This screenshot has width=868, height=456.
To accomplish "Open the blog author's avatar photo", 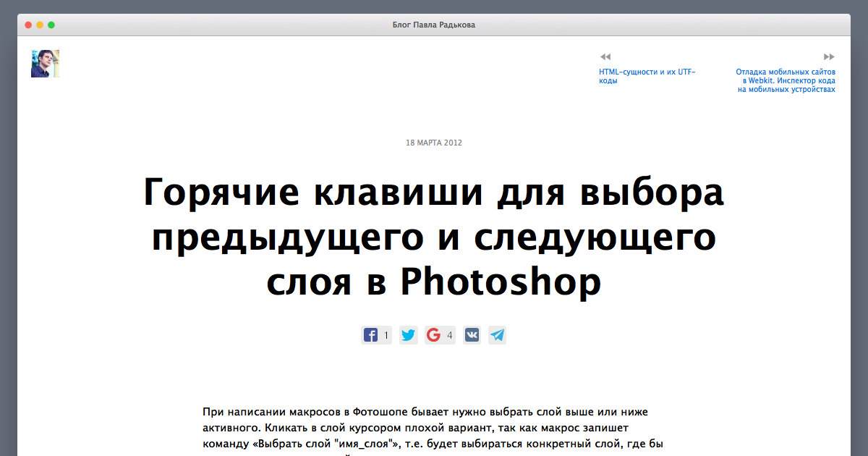I will pos(45,64).
